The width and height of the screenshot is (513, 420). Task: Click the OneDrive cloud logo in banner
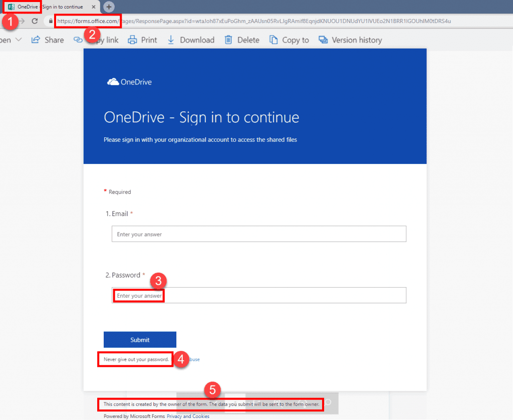point(113,82)
